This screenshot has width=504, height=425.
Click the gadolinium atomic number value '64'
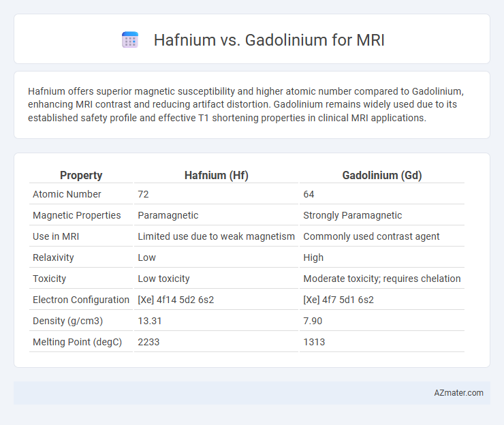309,194
